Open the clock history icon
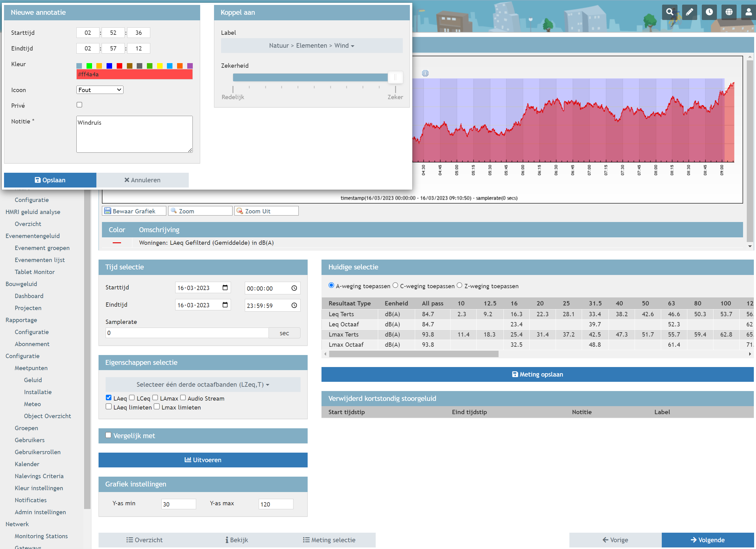Viewport: 756px width, 549px height. pyautogui.click(x=709, y=12)
